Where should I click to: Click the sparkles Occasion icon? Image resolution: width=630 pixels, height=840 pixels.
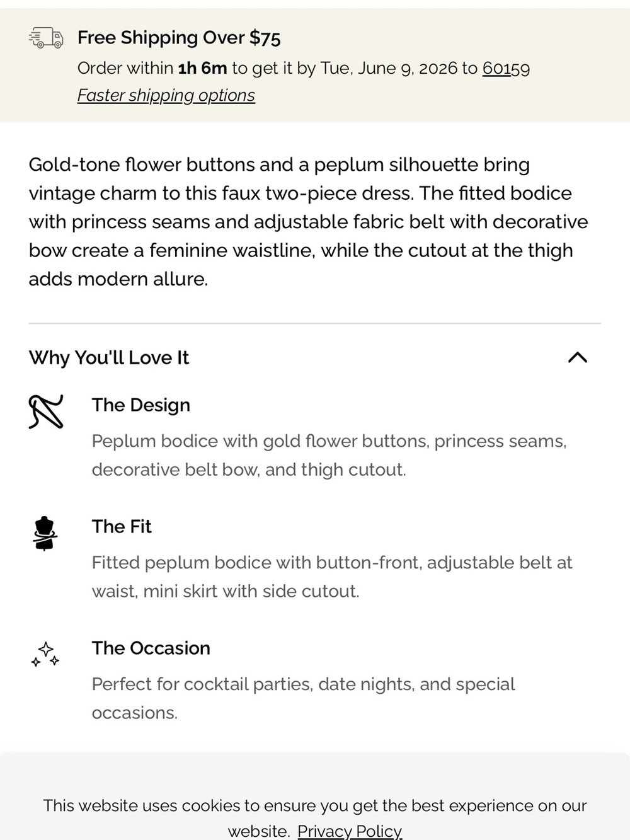[45, 655]
